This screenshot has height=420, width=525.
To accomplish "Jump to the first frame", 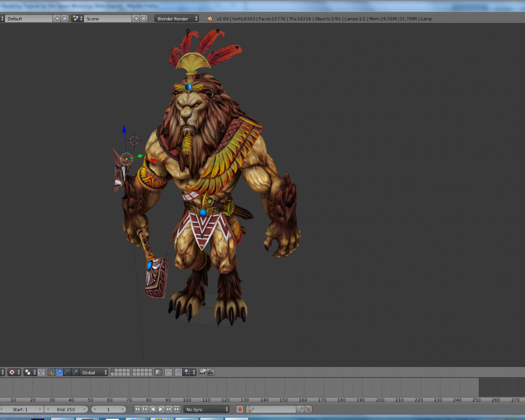I will [137, 409].
